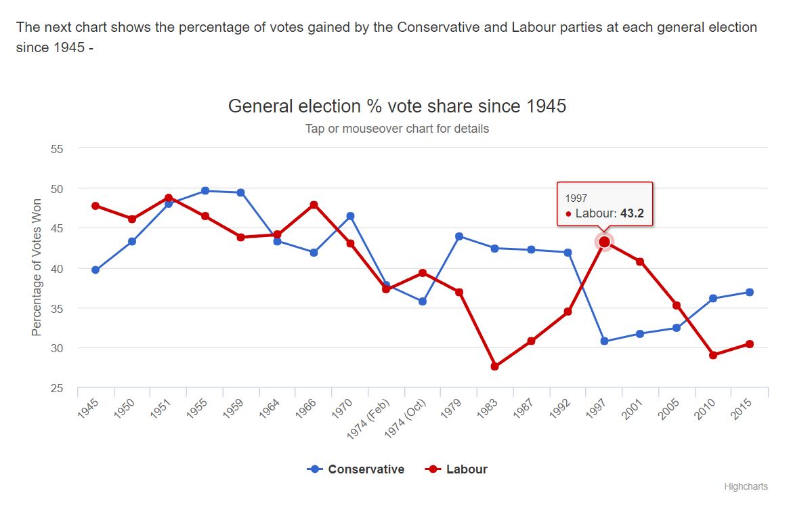Click the highlighted Labour 1997 data point
This screenshot has width=812, height=508.
point(604,242)
